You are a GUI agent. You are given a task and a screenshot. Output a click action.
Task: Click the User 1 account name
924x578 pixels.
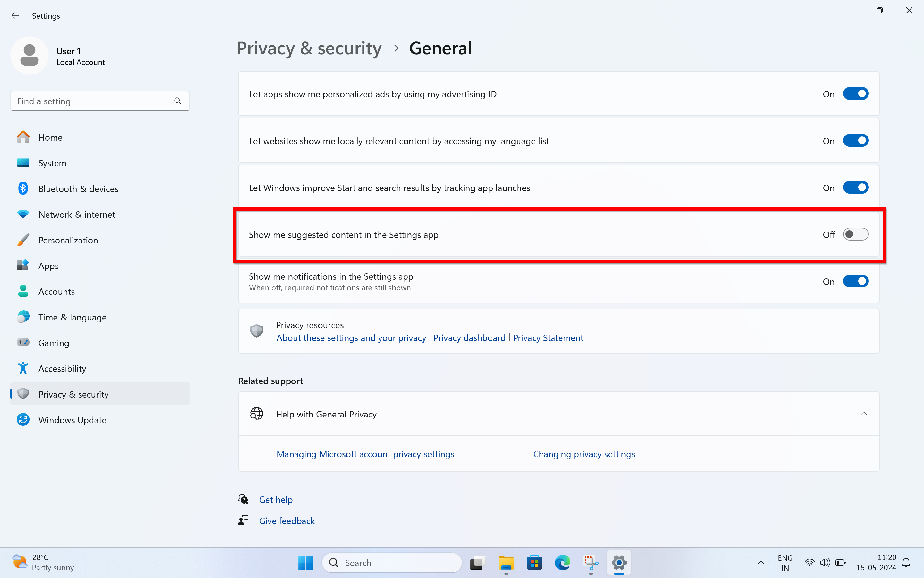coord(68,51)
